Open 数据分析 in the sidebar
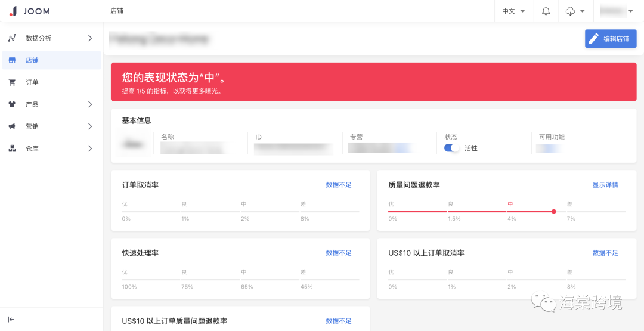Screen dimensions: 644x331 [51, 38]
